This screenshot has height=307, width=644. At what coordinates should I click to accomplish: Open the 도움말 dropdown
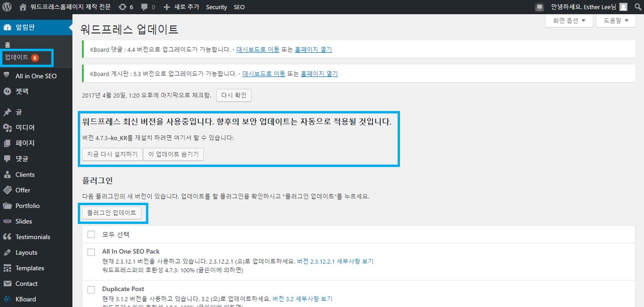tap(615, 21)
